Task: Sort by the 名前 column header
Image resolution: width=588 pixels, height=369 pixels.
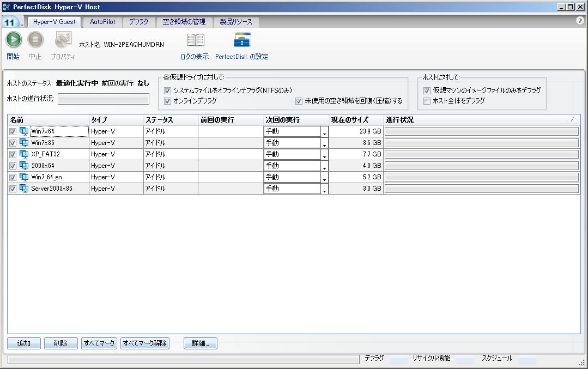Action: [x=48, y=120]
